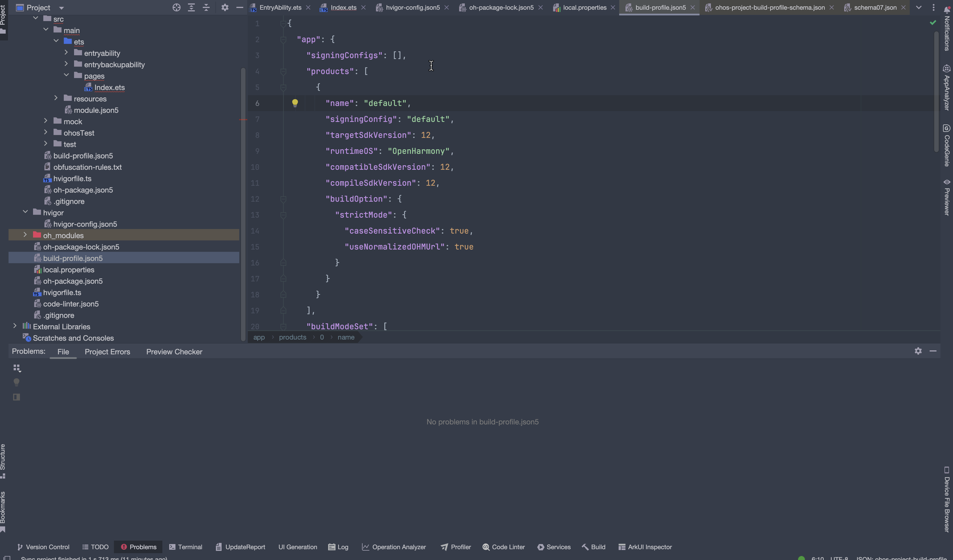The height and width of the screenshot is (560, 953).
Task: Minimize the Problems panel
Action: click(x=933, y=351)
